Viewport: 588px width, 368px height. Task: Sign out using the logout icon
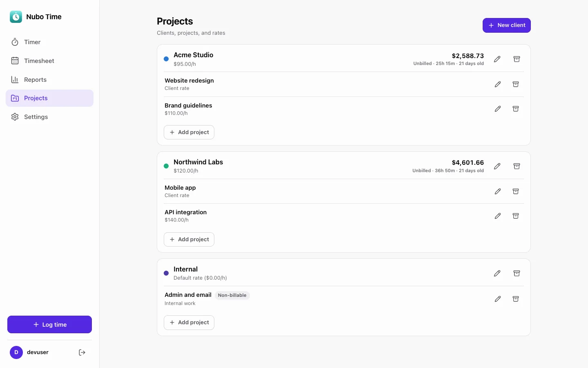point(82,352)
